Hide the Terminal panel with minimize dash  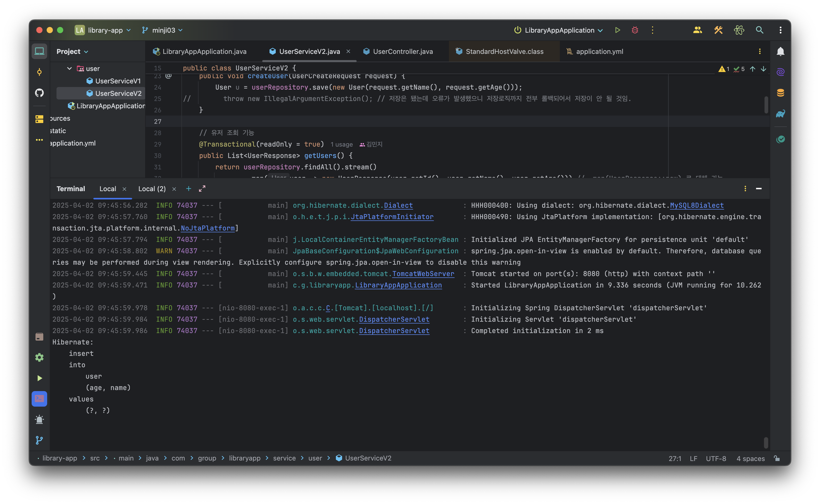[759, 189]
